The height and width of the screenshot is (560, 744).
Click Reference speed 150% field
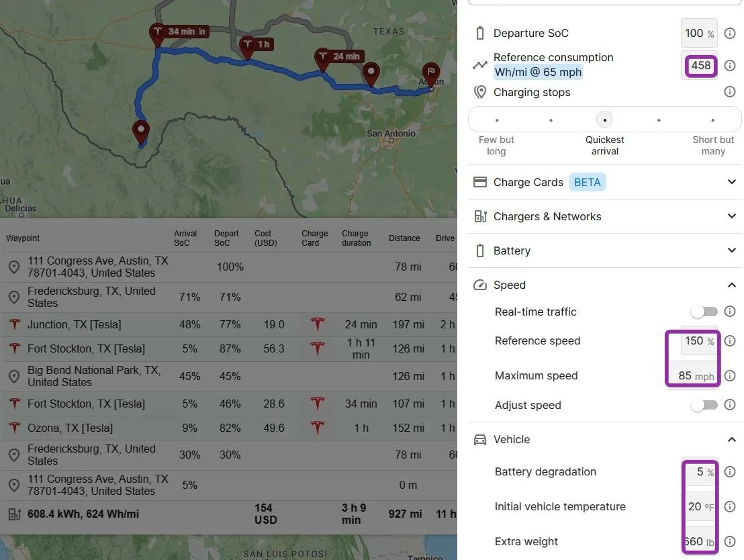(699, 340)
